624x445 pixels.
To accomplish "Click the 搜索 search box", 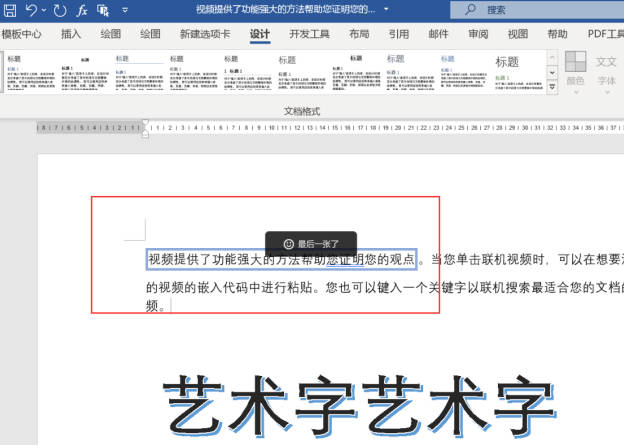I will pyautogui.click(x=537, y=10).
